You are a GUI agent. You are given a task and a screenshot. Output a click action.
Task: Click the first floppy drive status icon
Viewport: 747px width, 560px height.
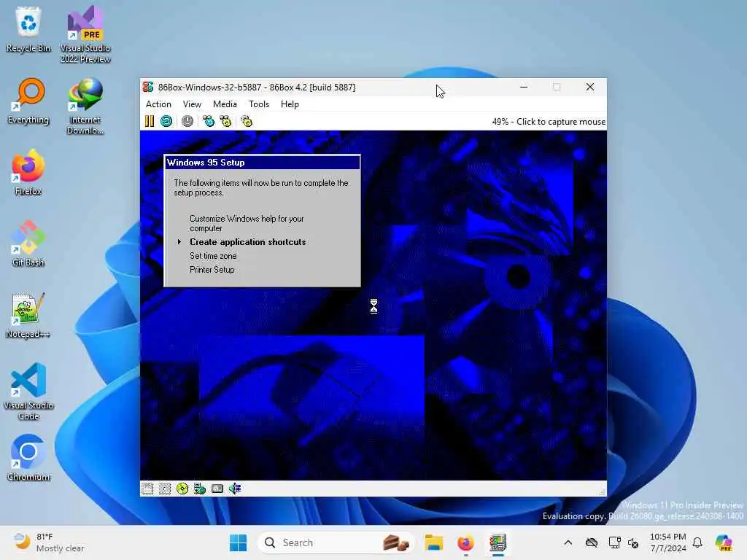tap(147, 489)
